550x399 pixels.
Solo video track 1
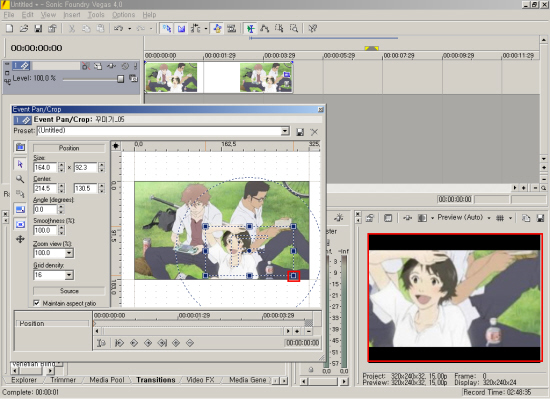pos(135,66)
